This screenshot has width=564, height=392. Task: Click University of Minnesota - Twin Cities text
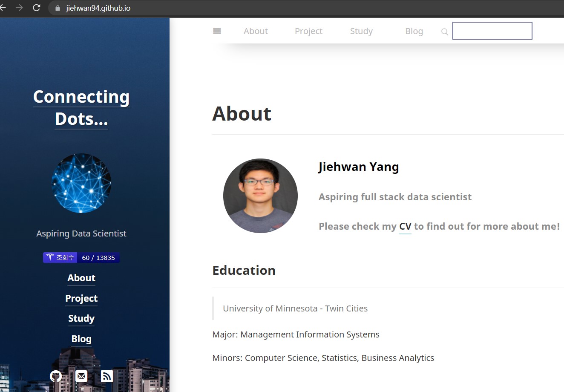295,308
